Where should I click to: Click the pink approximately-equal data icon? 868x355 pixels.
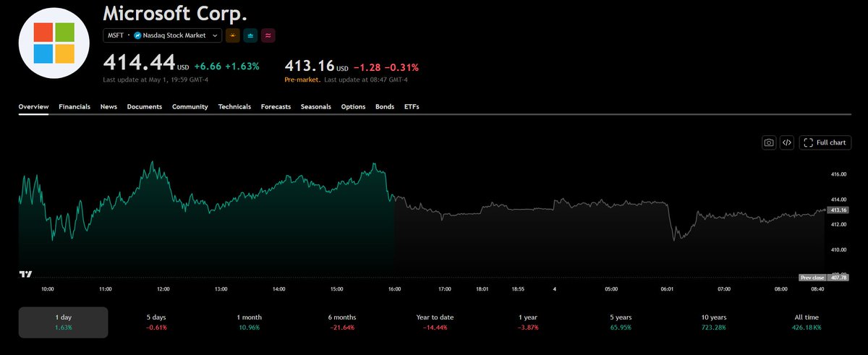(x=268, y=35)
